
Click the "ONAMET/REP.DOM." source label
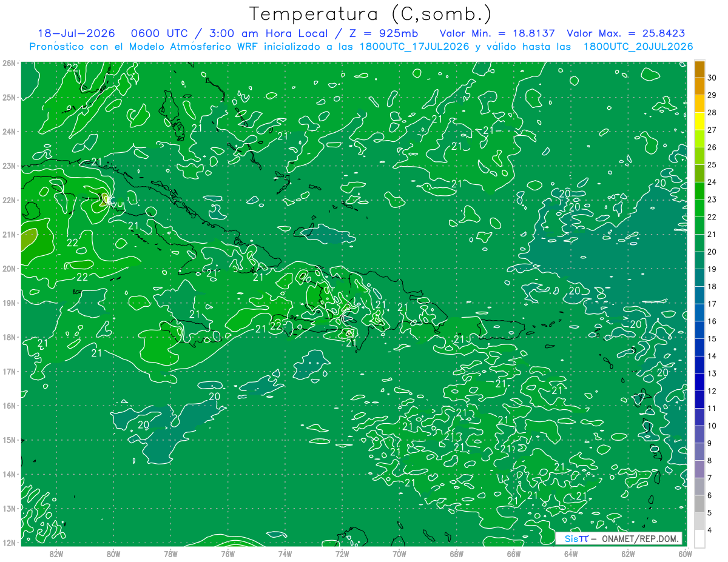641,538
